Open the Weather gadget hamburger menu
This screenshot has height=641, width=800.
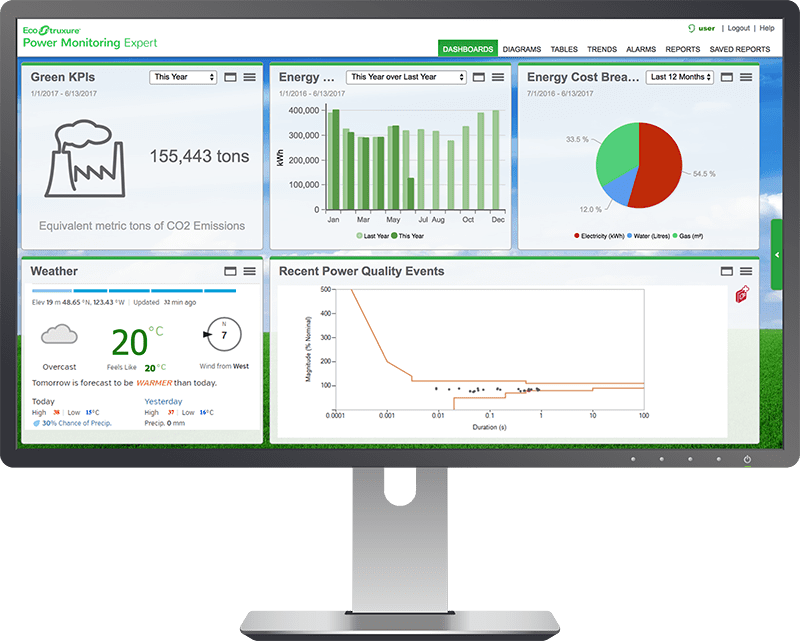point(250,271)
